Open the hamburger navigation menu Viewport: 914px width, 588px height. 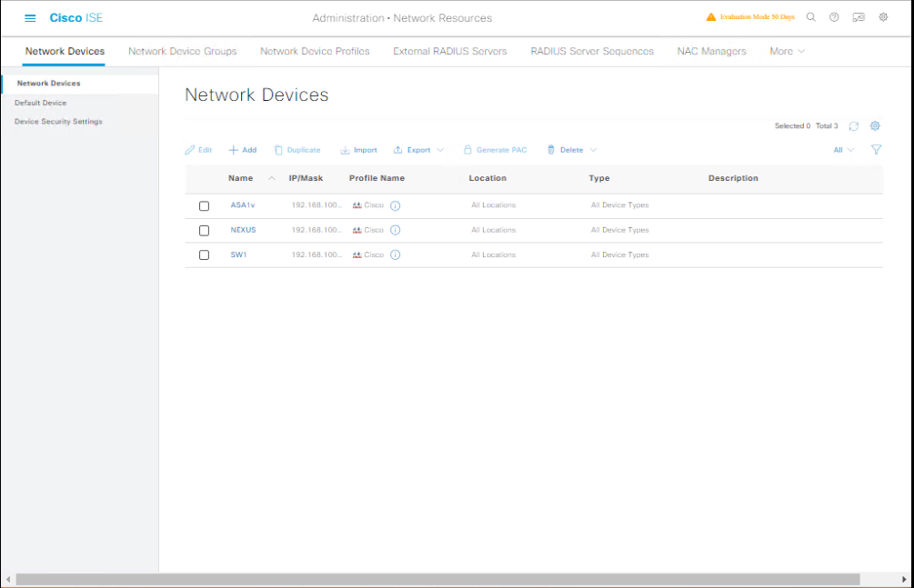click(x=30, y=18)
